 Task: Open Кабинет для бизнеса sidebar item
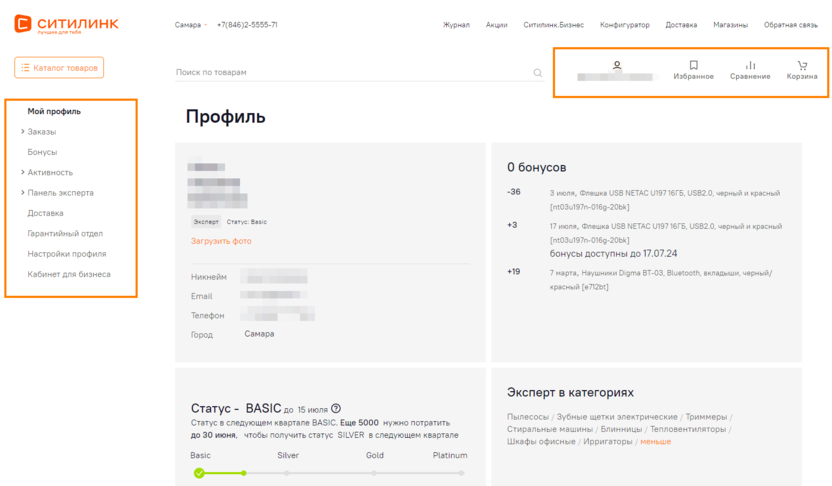click(69, 274)
